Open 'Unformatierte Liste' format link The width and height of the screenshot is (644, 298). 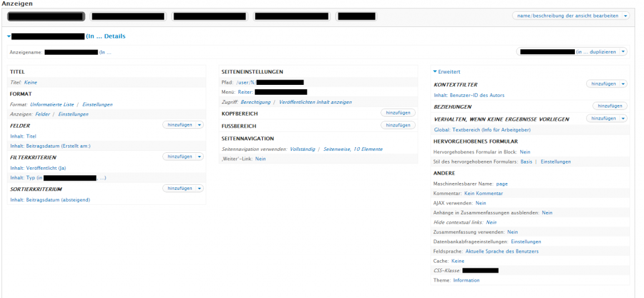[52, 104]
